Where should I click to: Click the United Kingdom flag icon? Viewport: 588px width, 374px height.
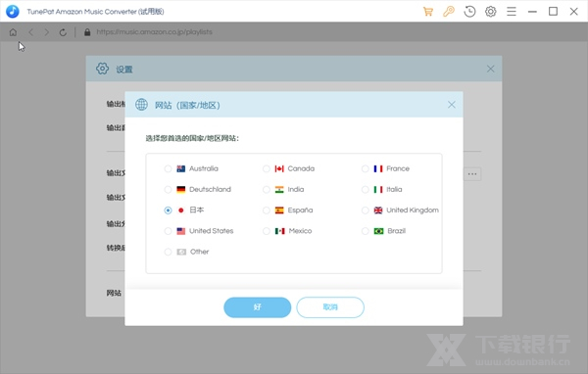tap(378, 210)
